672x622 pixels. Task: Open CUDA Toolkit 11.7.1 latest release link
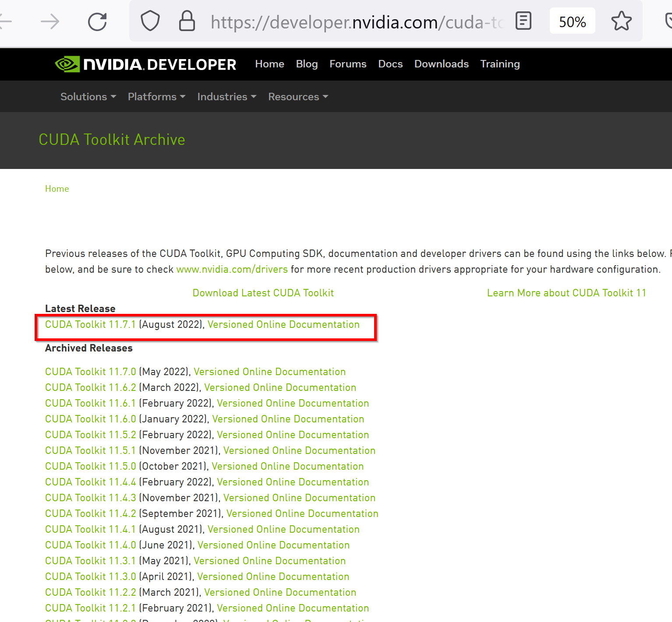click(x=91, y=324)
